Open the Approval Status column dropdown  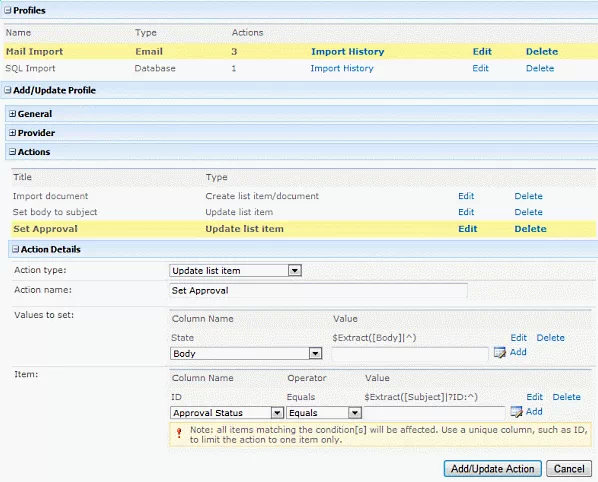click(277, 413)
